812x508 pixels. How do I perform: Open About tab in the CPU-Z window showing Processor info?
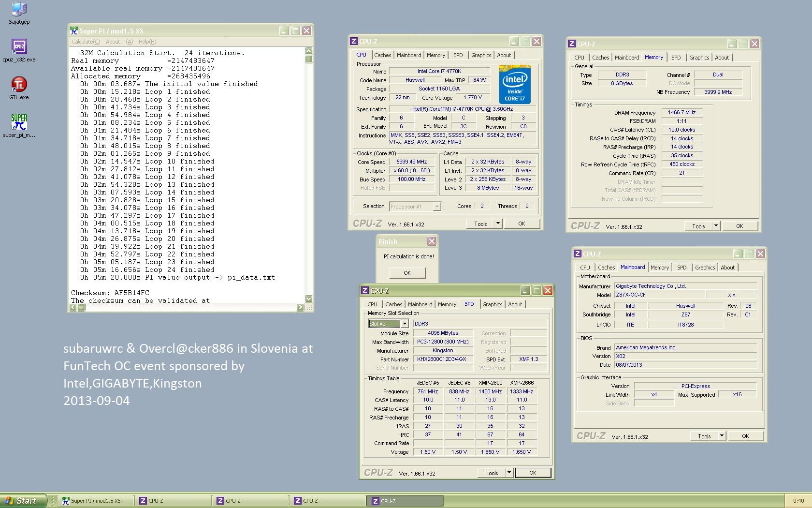coord(504,55)
